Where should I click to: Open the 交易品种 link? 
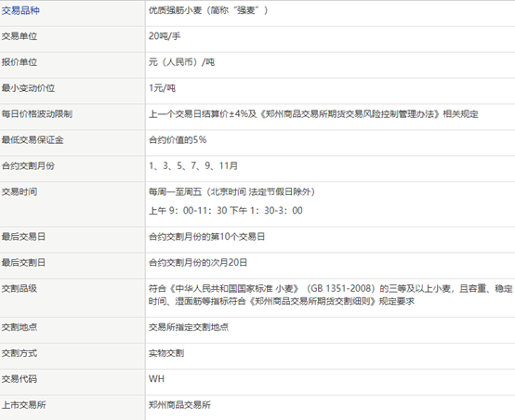(20, 10)
